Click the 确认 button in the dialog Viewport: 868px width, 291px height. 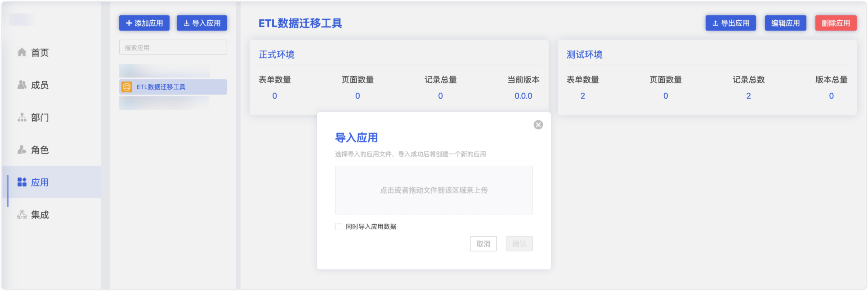(519, 244)
